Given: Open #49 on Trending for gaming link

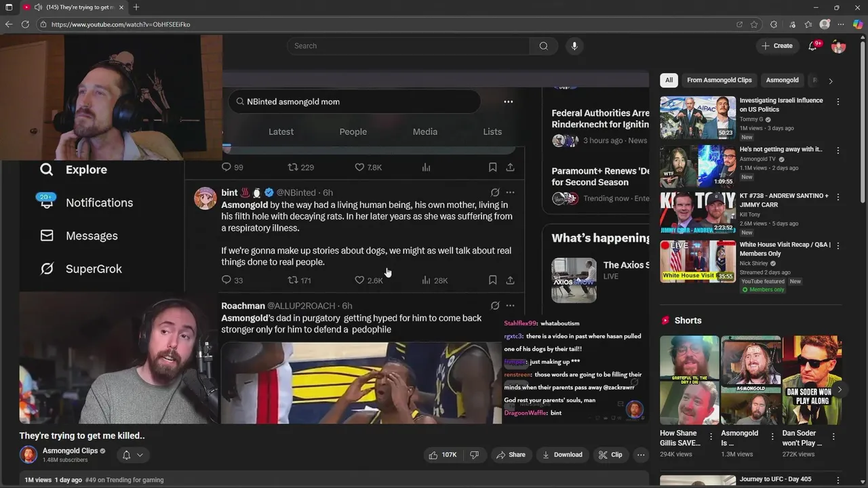Looking at the screenshot, I should tap(124, 480).
